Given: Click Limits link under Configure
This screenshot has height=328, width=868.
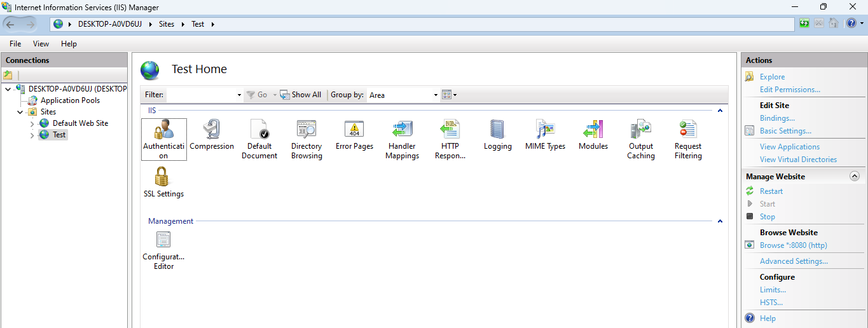Looking at the screenshot, I should point(773,290).
